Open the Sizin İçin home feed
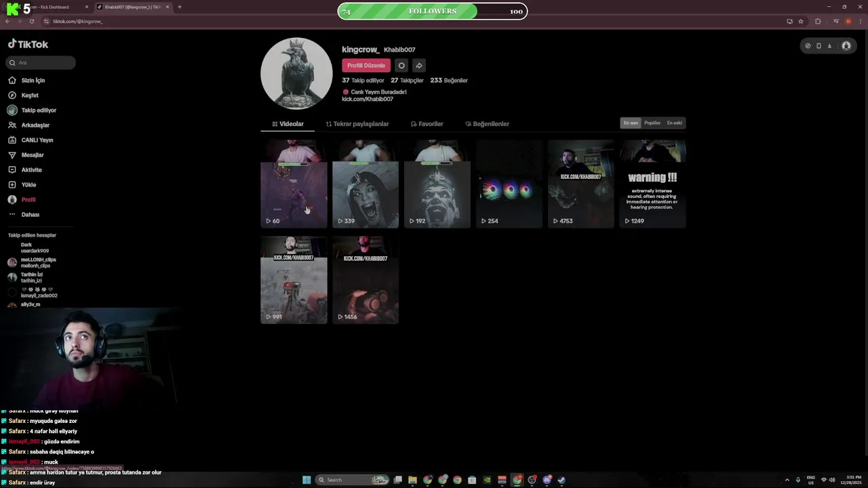Viewport: 868px width, 488px height. 26,80
